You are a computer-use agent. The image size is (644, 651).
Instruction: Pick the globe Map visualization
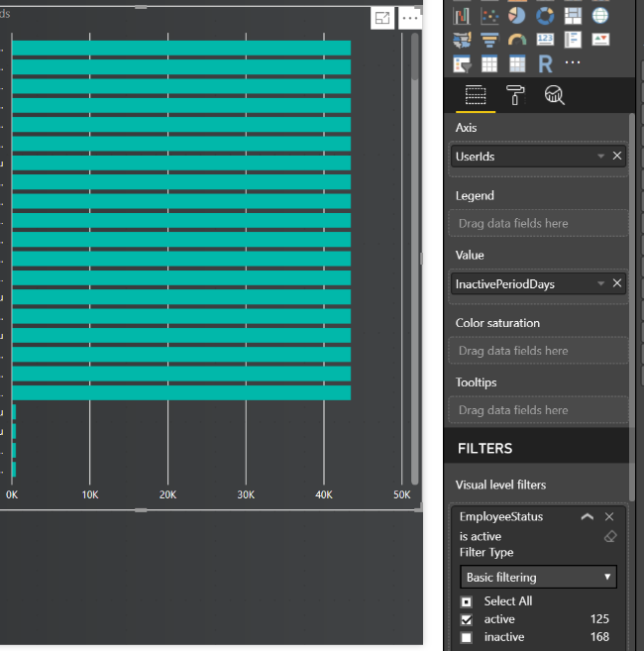pyautogui.click(x=600, y=16)
